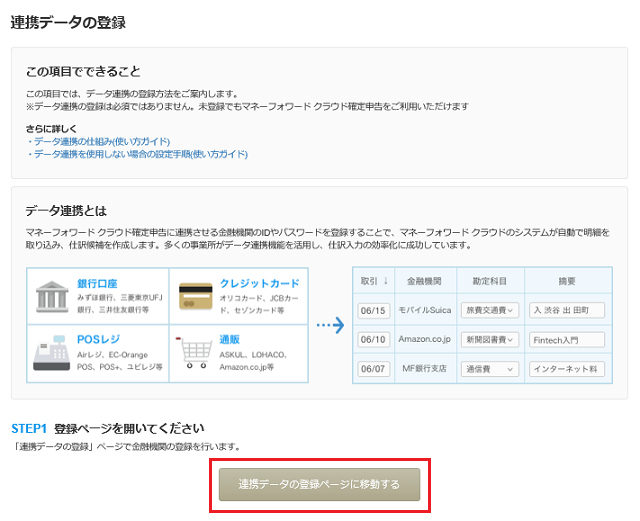Open the データ連携の仕組み guide link

tap(100, 142)
